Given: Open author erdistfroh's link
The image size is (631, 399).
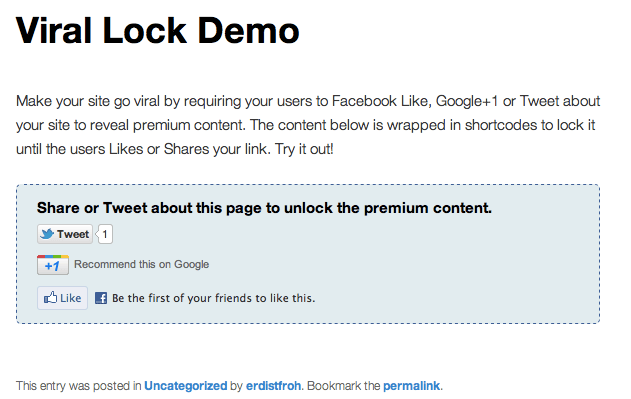Looking at the screenshot, I should click(273, 386).
